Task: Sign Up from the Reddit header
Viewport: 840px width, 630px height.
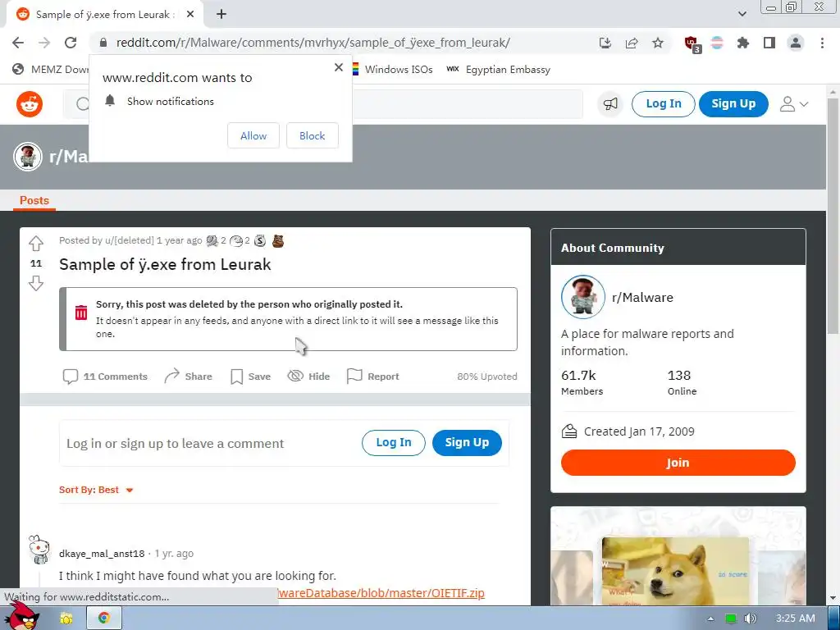Action: [733, 104]
